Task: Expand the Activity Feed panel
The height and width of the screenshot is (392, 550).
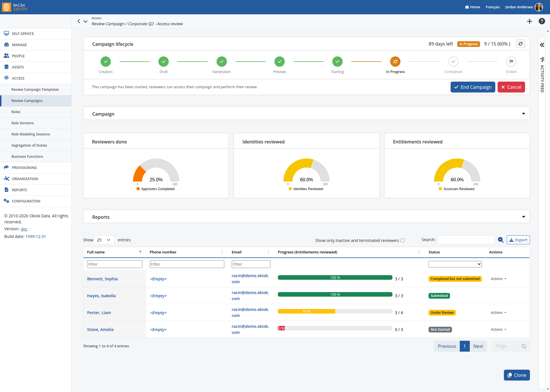Action: [542, 45]
